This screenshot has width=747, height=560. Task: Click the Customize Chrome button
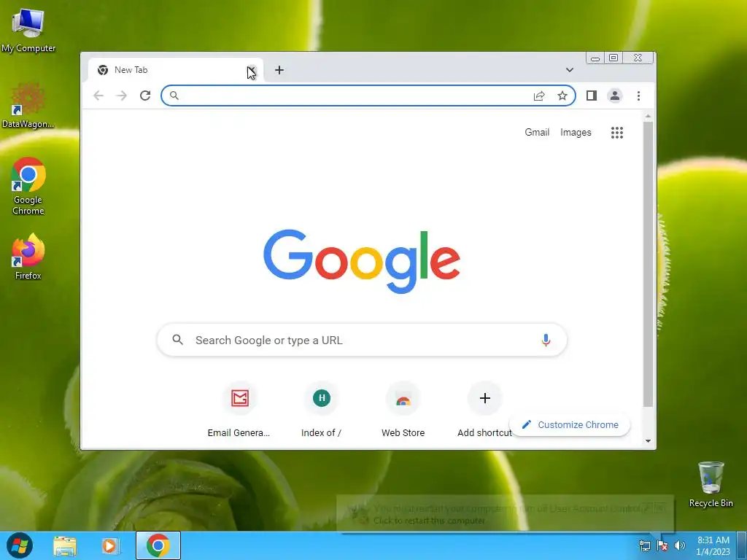coord(570,425)
